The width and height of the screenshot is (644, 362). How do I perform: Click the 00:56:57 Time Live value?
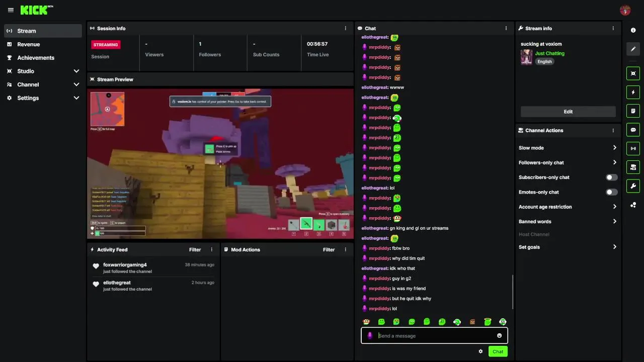click(317, 44)
